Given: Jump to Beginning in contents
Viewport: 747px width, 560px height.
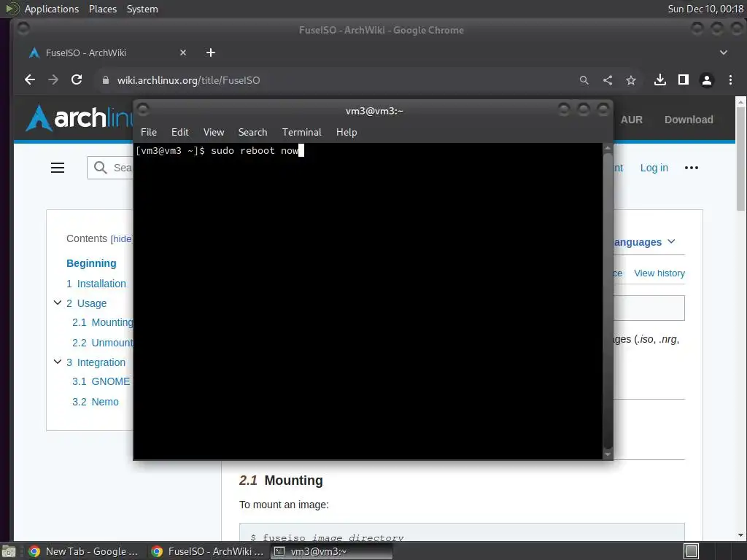Looking at the screenshot, I should point(91,263).
